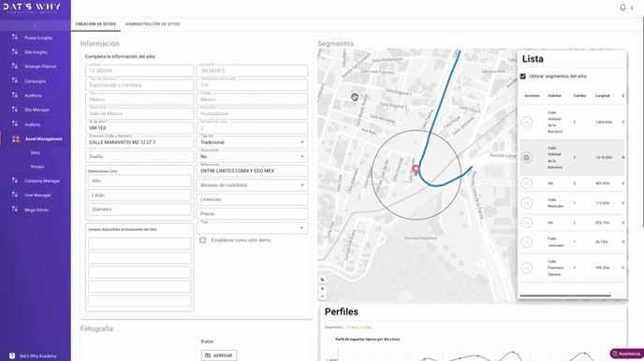Open Power Insights from the sidebar
Viewport: 644px width, 361px height.
pos(38,37)
